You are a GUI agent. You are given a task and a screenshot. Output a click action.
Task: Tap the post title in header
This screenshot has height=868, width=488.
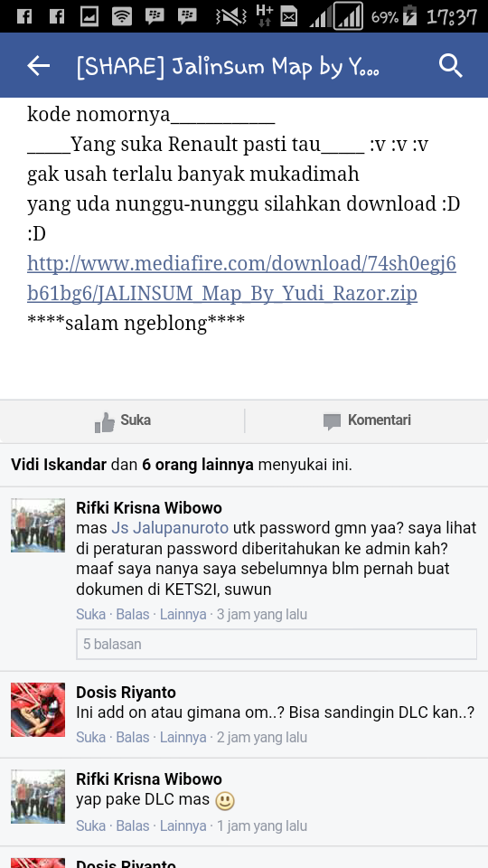click(x=228, y=66)
